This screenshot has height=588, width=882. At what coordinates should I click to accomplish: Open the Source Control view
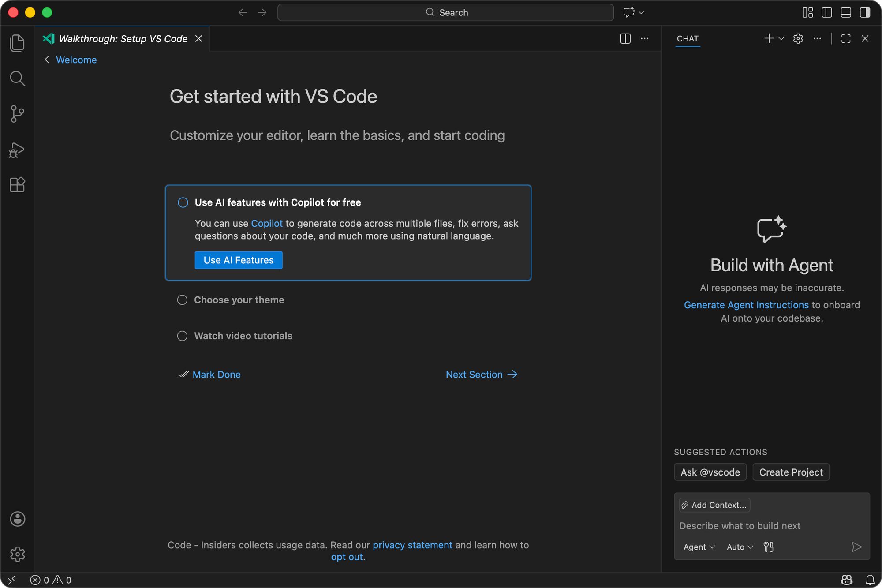pyautogui.click(x=17, y=114)
